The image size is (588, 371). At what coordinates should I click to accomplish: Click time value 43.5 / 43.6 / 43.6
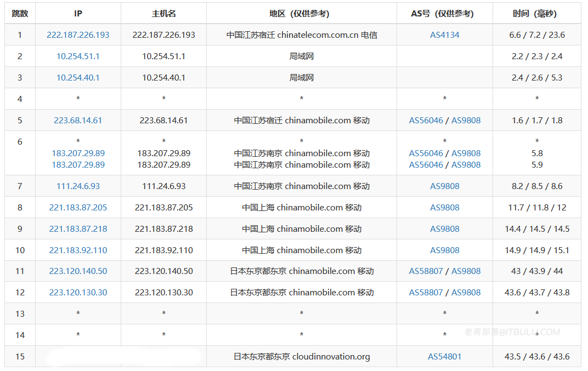tap(537, 356)
